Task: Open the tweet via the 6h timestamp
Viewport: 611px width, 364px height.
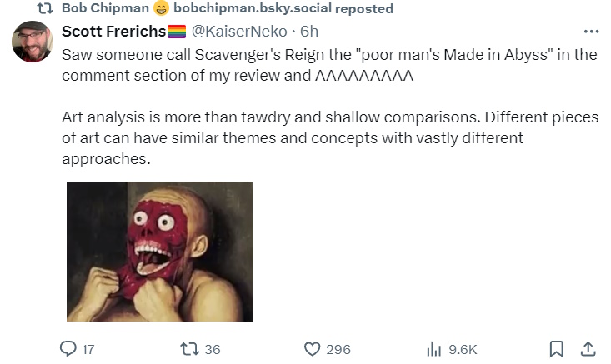Action: coord(310,32)
